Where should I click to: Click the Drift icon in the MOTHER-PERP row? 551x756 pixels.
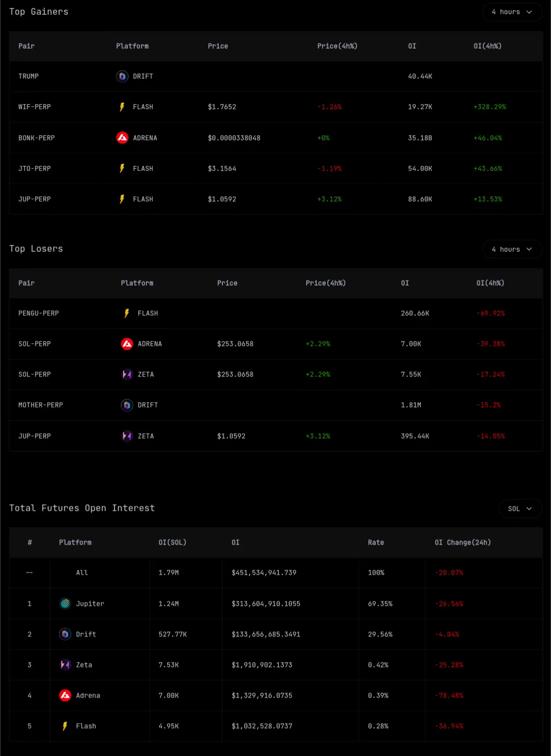click(x=127, y=405)
